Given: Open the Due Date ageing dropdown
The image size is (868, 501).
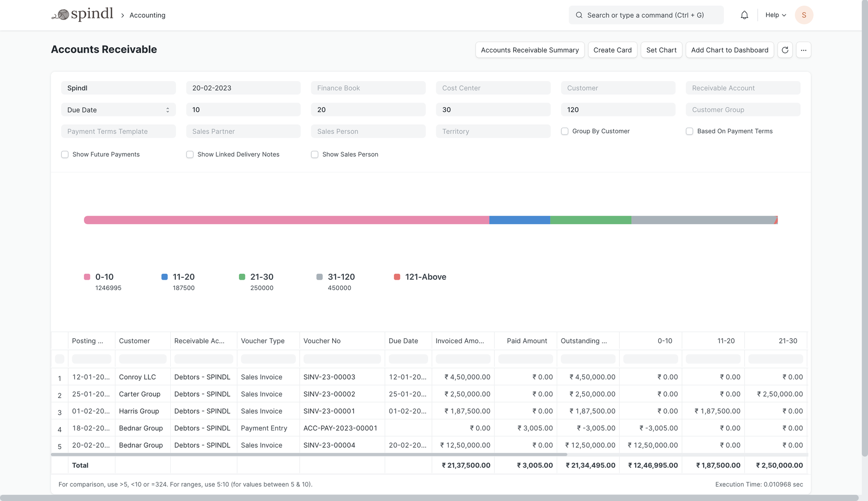Looking at the screenshot, I should [118, 109].
